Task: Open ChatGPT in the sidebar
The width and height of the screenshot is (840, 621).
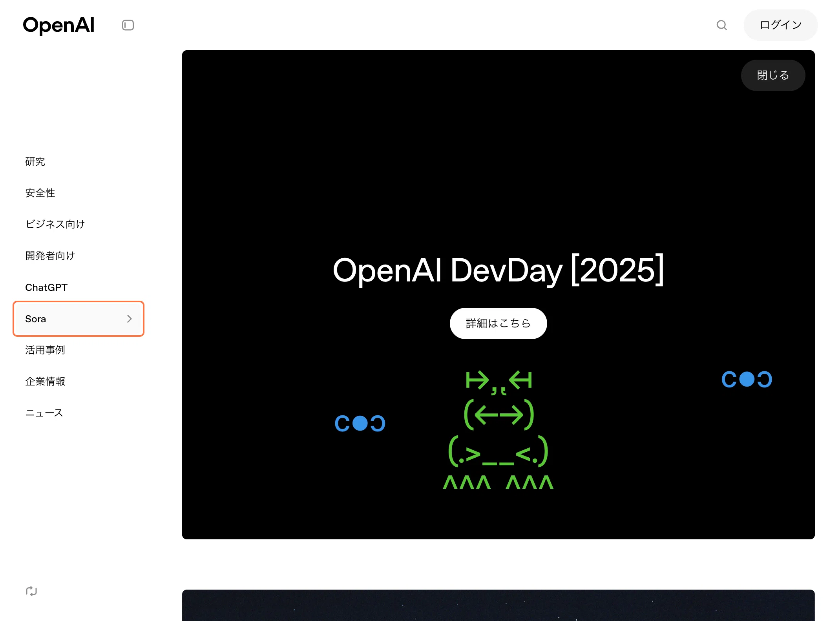Action: coord(46,287)
